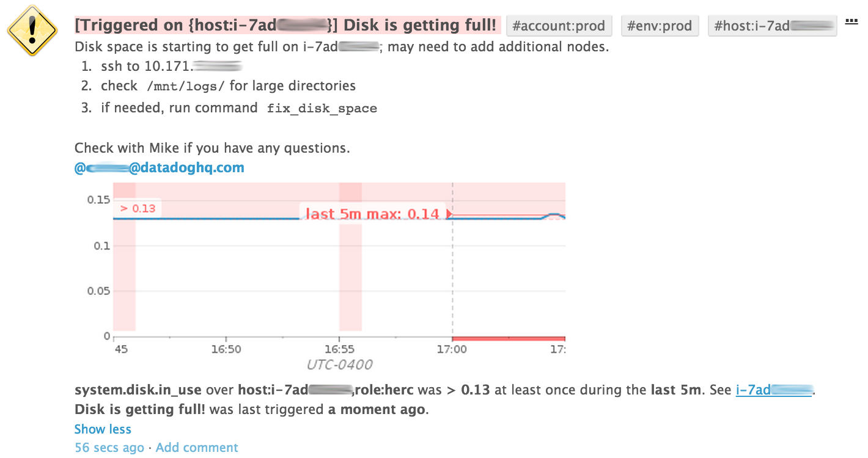Open the 'Disk is getting full!' event title

(286, 26)
